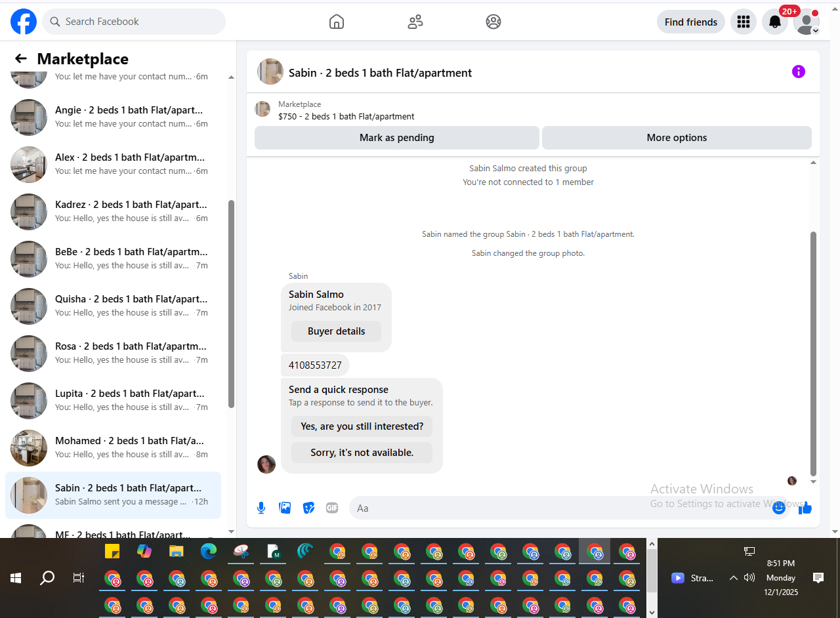Open the emoji picker in the composer
This screenshot has height=618, width=840.
(779, 508)
